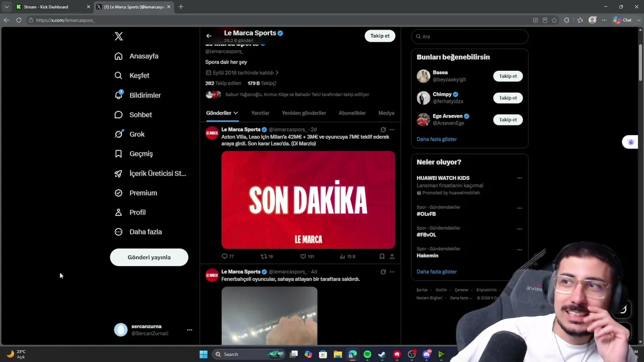The image size is (644, 362).
Task: Open more options on the Fenerbahçeli post
Action: coord(392,272)
